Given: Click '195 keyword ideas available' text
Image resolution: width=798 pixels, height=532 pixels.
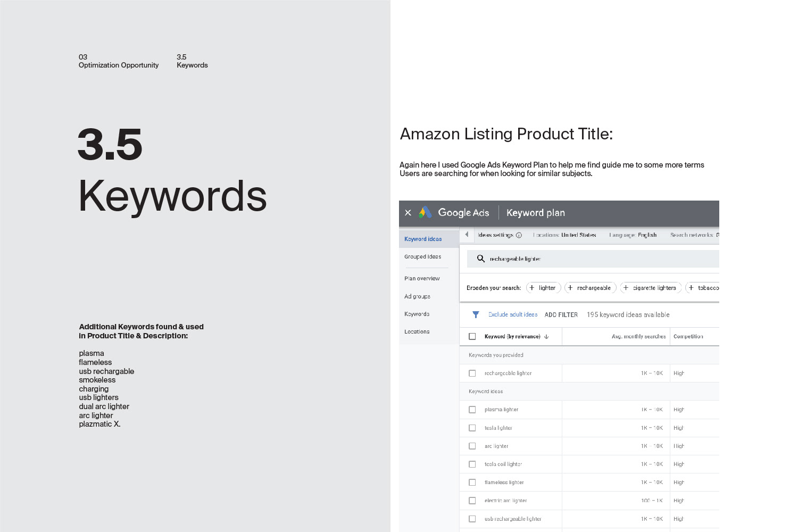Looking at the screenshot, I should (x=628, y=315).
